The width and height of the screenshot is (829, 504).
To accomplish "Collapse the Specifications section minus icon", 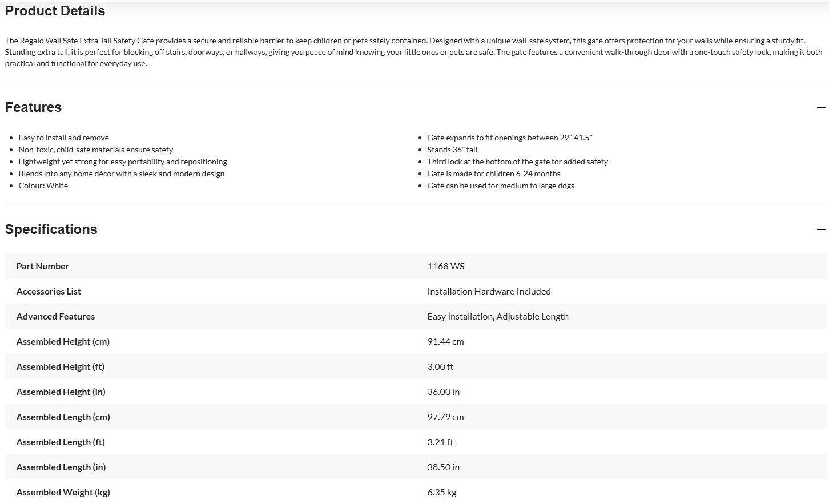I will 821,229.
